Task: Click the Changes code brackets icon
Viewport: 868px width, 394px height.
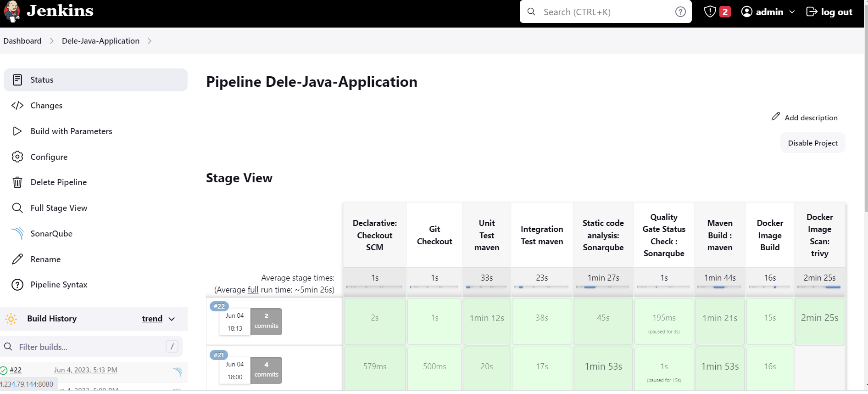Action: coord(17,106)
